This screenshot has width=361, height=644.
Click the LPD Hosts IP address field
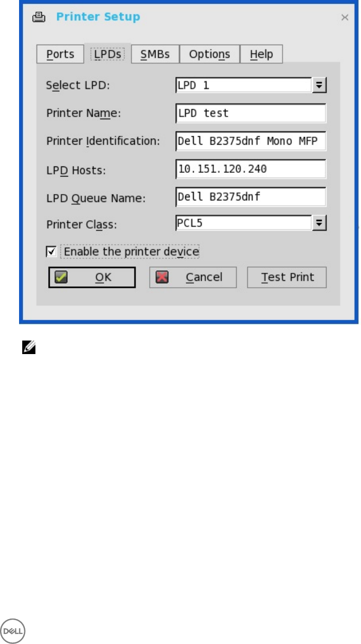tap(251, 169)
